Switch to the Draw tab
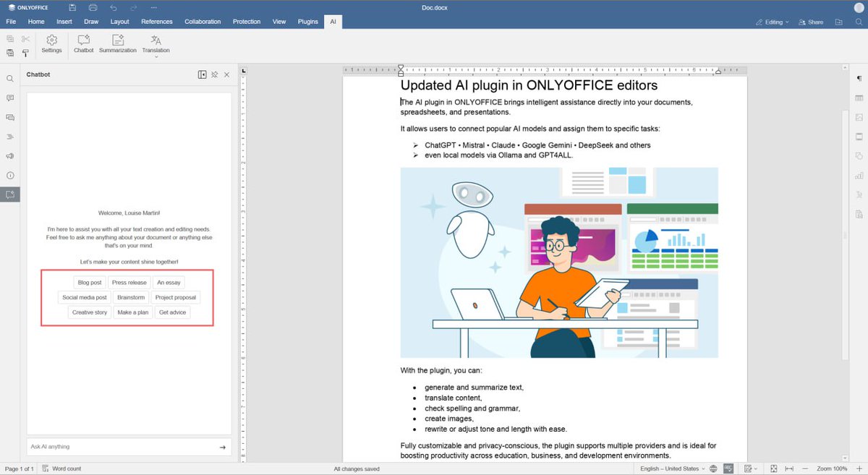This screenshot has width=868, height=475. tap(91, 22)
